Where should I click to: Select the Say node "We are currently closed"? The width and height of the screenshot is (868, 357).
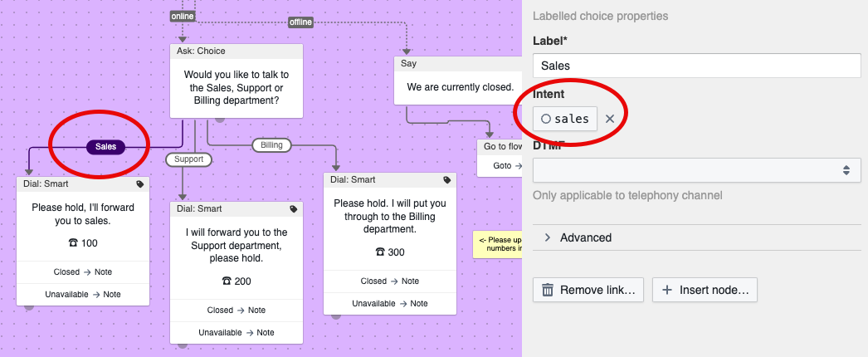[457, 86]
